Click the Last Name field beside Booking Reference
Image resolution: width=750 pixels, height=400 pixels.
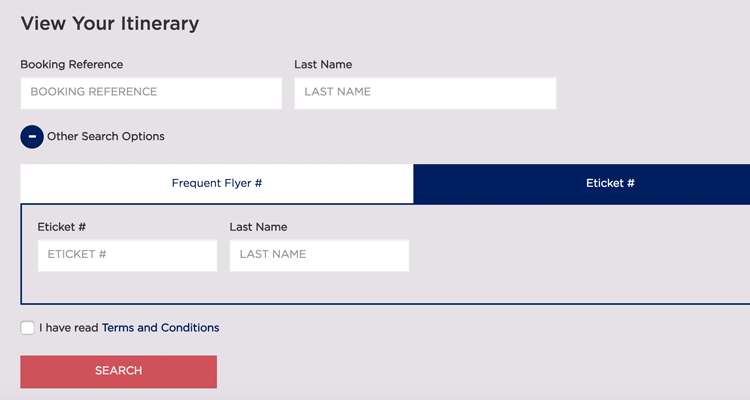pyautogui.click(x=425, y=93)
